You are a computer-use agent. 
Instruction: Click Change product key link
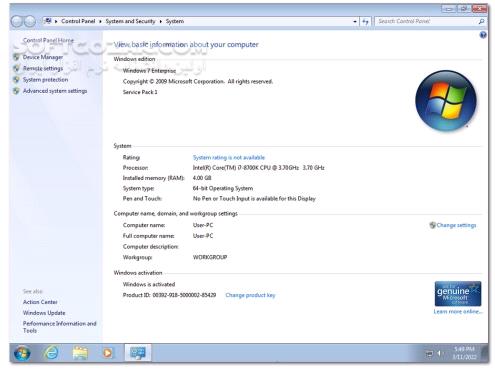[x=250, y=295]
